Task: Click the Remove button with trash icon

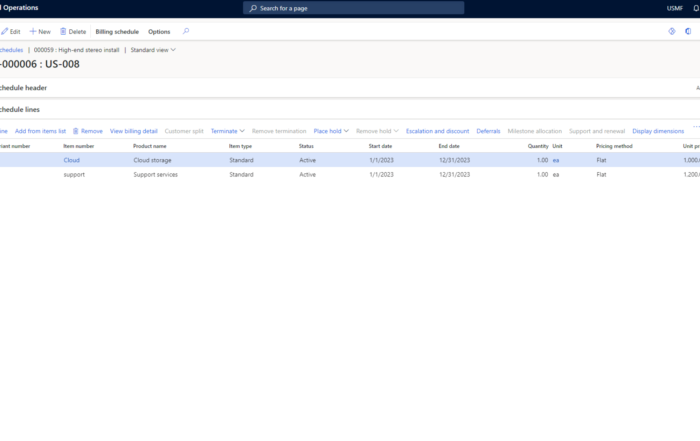Action: coord(88,131)
